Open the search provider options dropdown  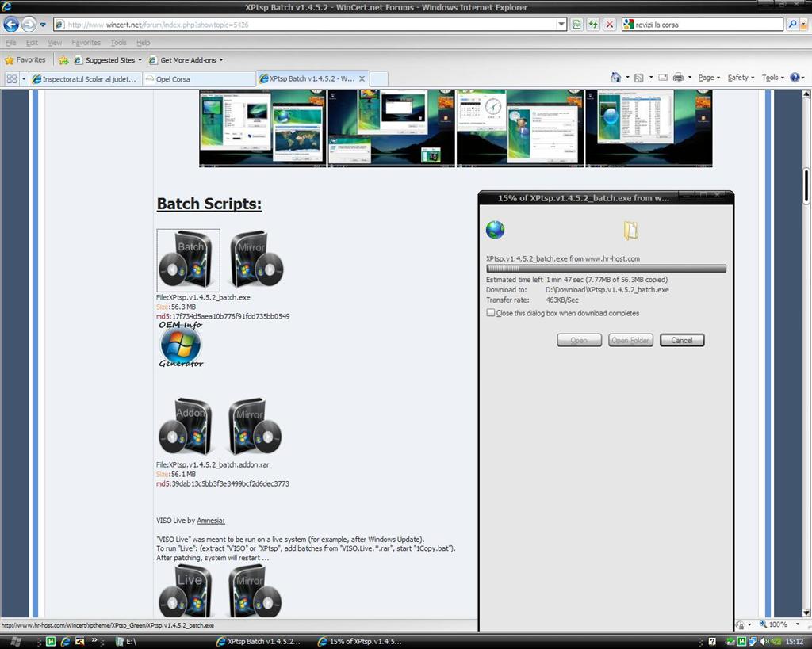805,25
